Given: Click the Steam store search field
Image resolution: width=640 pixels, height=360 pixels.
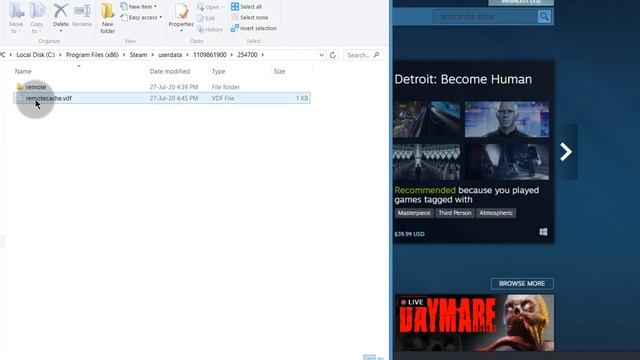Looking at the screenshot, I should click(485, 17).
